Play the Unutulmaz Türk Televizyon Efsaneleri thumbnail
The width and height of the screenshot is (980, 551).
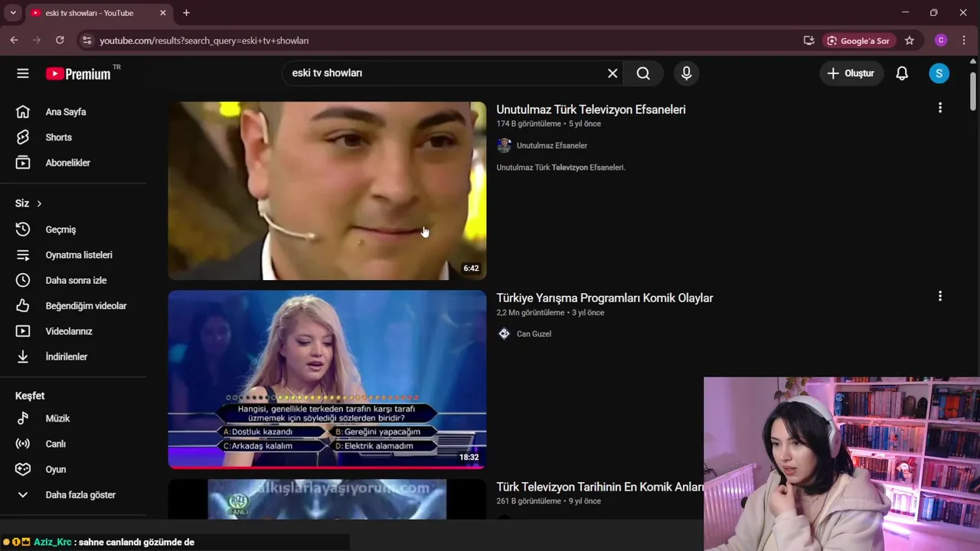[x=327, y=191]
